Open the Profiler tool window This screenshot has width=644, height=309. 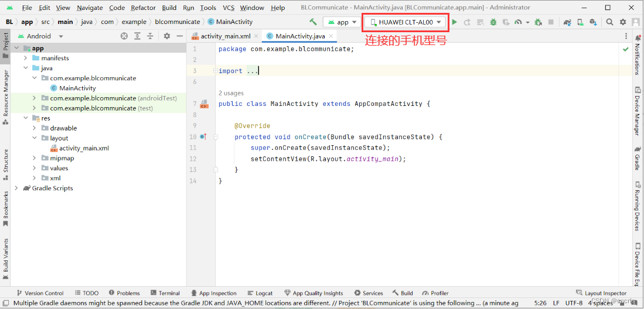(x=435, y=293)
